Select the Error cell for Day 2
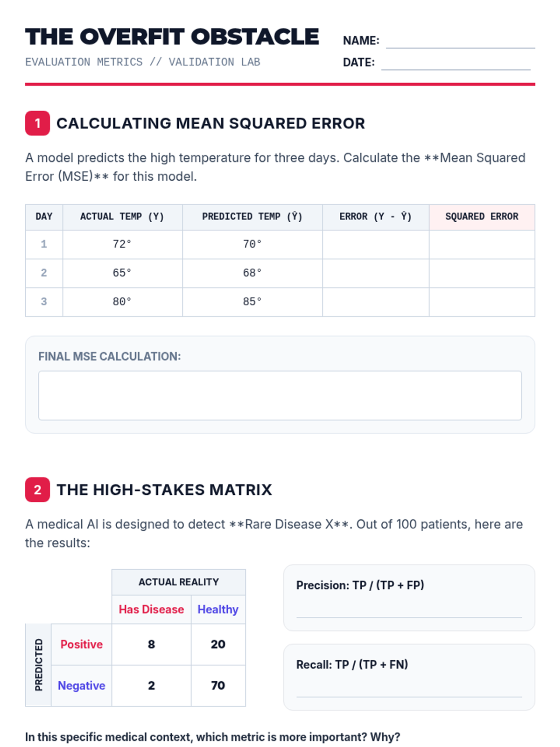Screen dimensions: 560x747 tap(376, 273)
